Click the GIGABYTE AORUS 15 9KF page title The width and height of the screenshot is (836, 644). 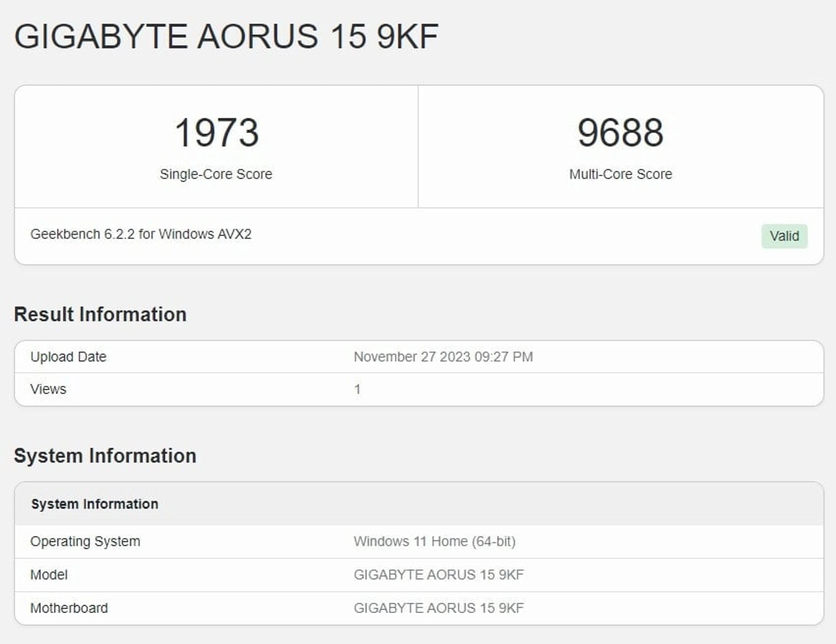tap(226, 36)
